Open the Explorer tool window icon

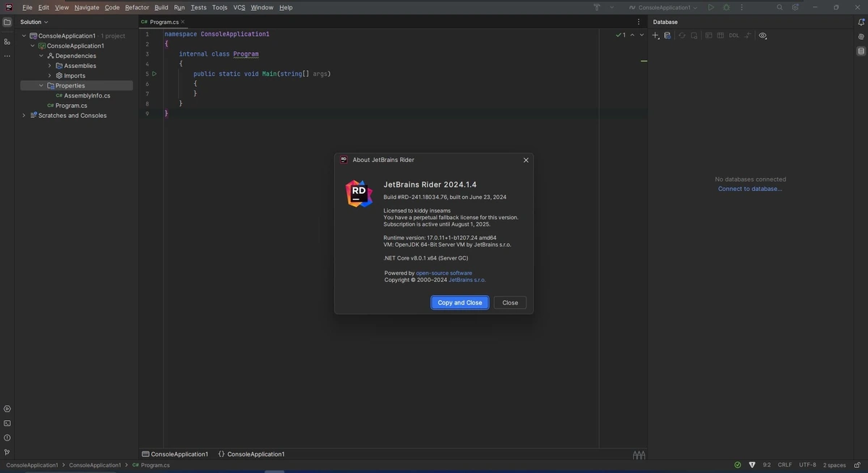7,22
